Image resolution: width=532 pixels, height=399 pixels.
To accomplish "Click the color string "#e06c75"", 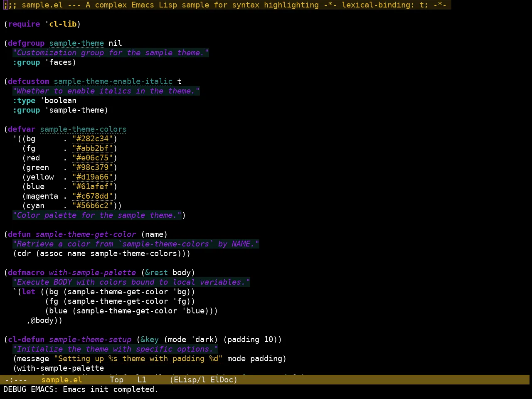I will click(93, 158).
